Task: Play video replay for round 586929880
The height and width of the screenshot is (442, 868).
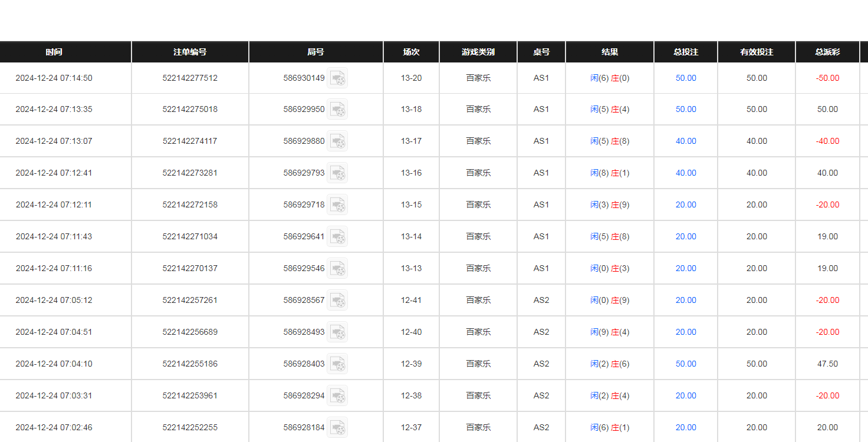Action: click(x=337, y=141)
